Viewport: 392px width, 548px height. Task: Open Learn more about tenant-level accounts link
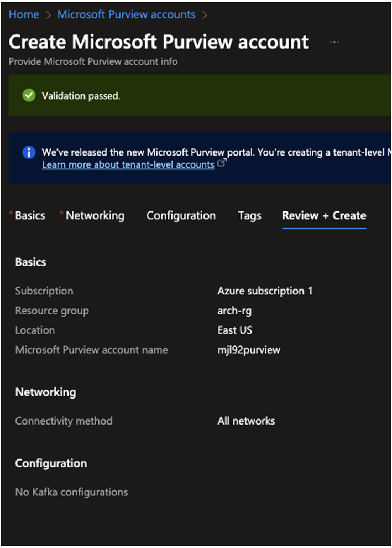click(x=128, y=164)
